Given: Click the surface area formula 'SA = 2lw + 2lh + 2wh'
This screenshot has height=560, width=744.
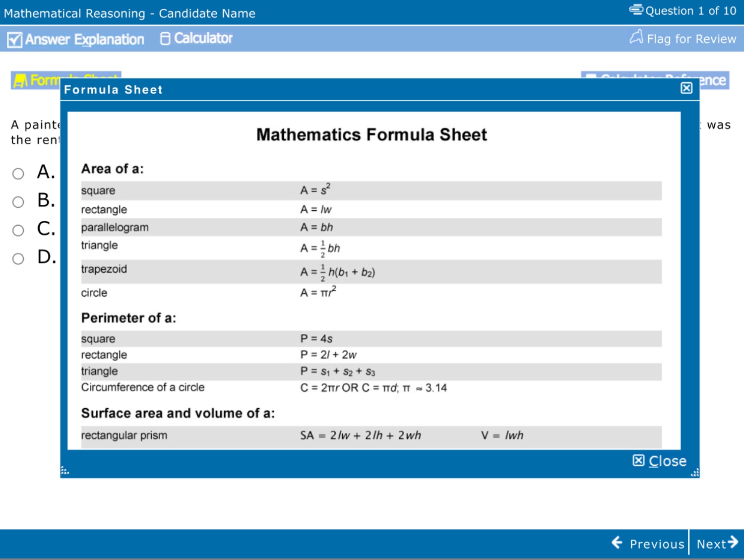Looking at the screenshot, I should pos(361,436).
